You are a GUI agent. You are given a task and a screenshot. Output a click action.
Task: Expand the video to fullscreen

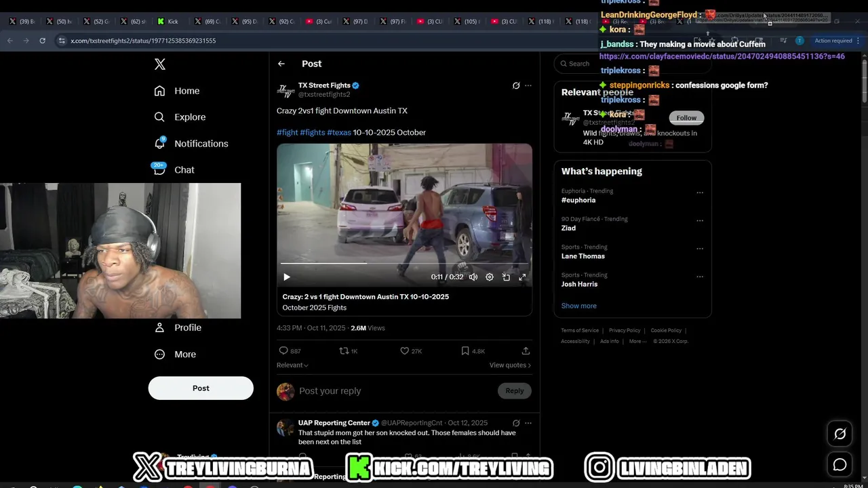point(522,277)
